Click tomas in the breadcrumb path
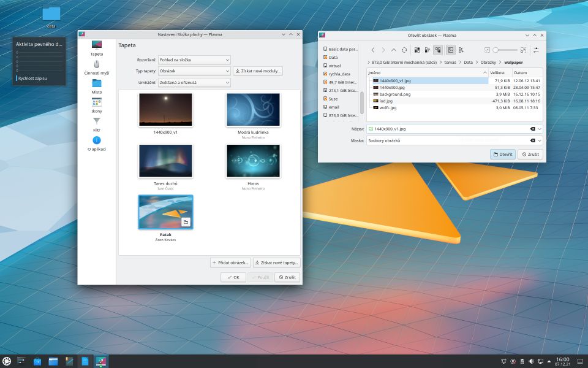This screenshot has width=588, height=368. click(x=450, y=63)
